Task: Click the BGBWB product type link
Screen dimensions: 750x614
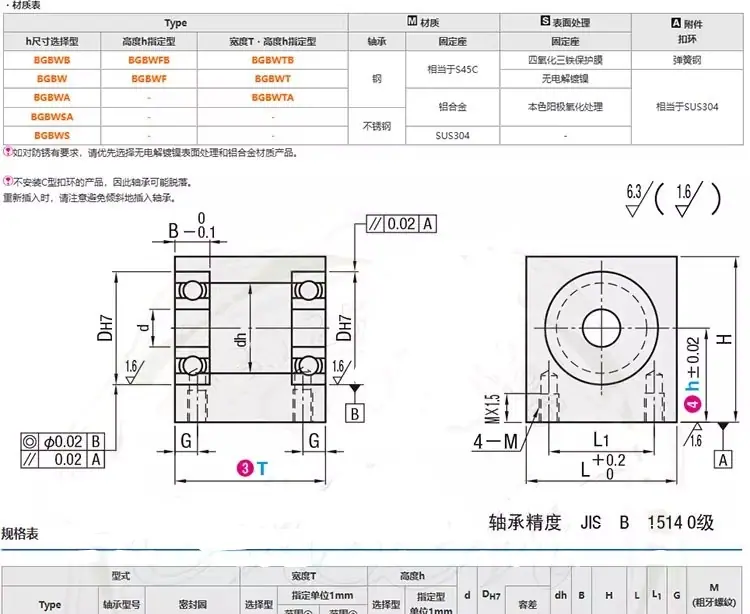Action: coord(52,60)
